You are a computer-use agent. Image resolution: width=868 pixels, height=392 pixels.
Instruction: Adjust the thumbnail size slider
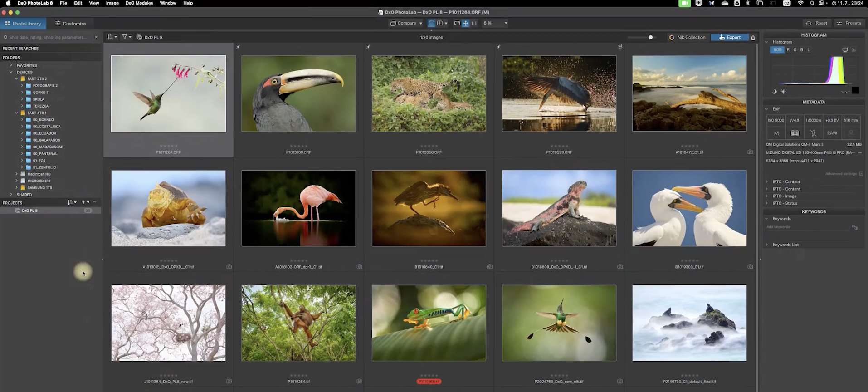(x=651, y=37)
